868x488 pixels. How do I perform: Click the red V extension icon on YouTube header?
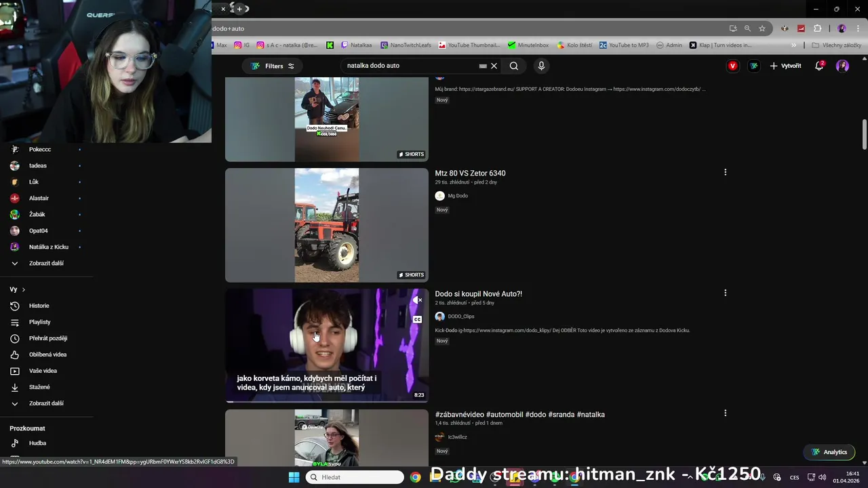point(732,66)
